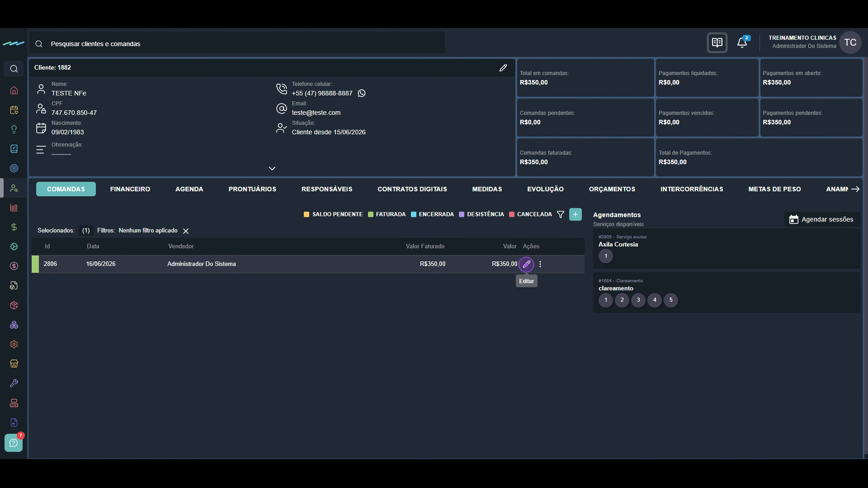Open the red server sidebar icon
868x488 pixels.
click(x=14, y=403)
